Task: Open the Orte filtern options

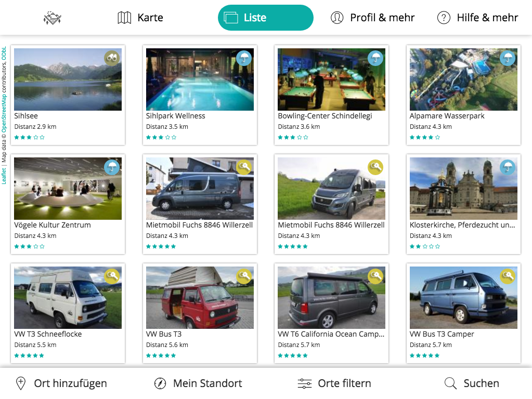Action: coord(334,383)
